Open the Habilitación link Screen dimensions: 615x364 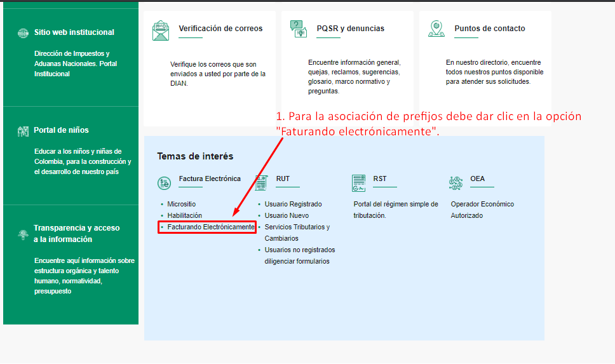pyautogui.click(x=184, y=215)
